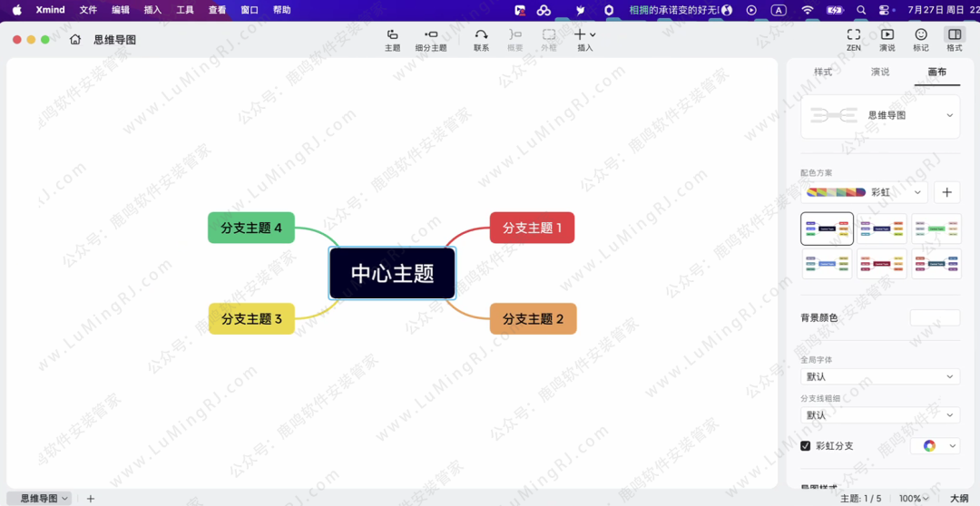Click the 背景颜色 color swatch
Image resolution: width=980 pixels, height=506 pixels.
point(935,317)
